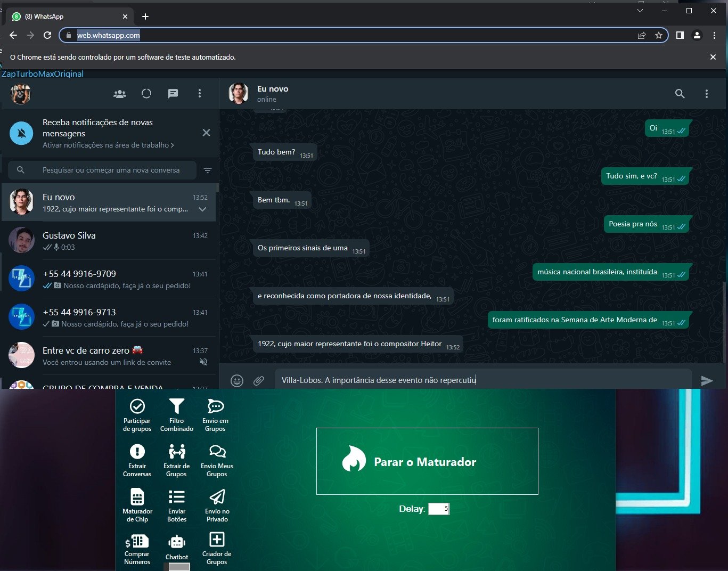The width and height of the screenshot is (728, 571).
Task: Select the +55 44 9916-9709 conversation
Action: [x=109, y=279]
